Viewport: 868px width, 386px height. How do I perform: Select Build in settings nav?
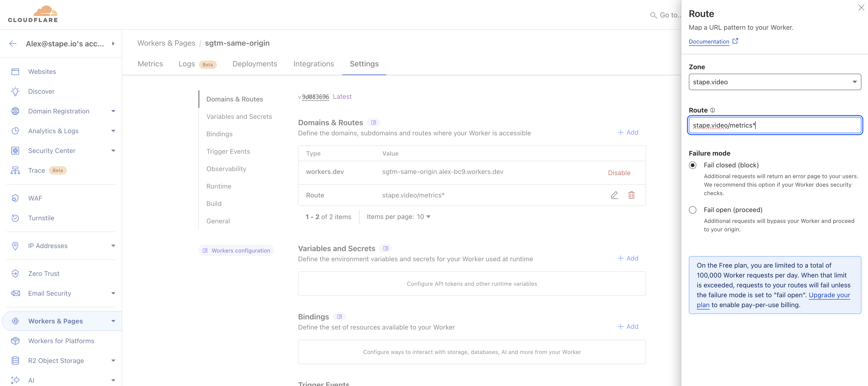click(214, 204)
